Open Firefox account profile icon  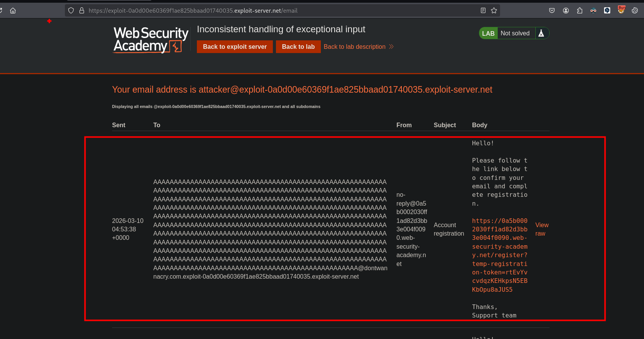(566, 11)
